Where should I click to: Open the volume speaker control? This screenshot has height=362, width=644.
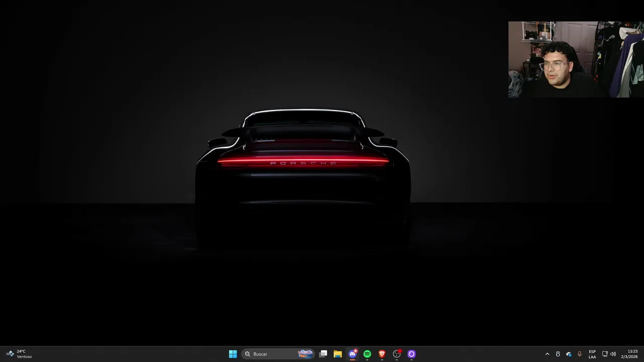[x=613, y=354]
